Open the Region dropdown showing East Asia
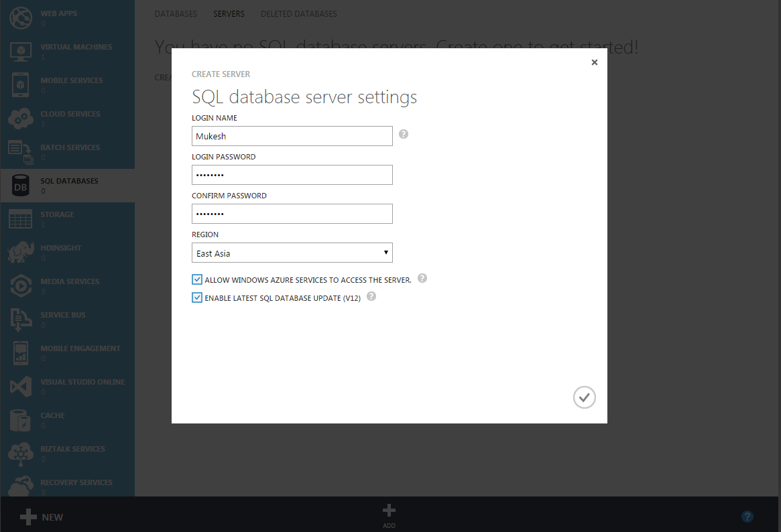Viewport: 781px width, 532px height. coord(292,253)
